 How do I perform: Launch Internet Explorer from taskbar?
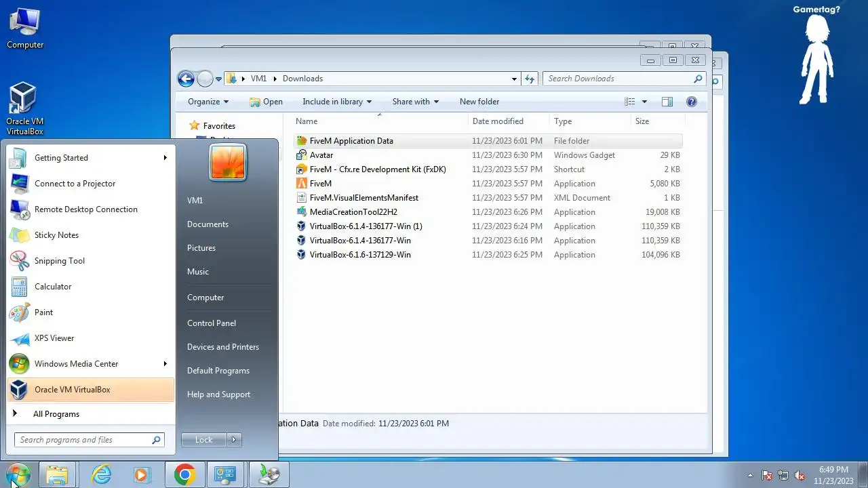(x=101, y=474)
